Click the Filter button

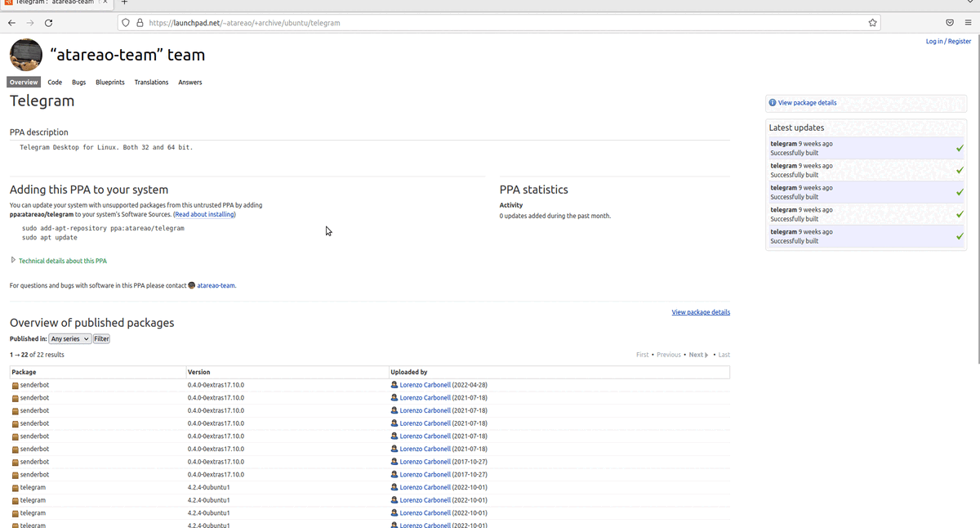tap(101, 338)
